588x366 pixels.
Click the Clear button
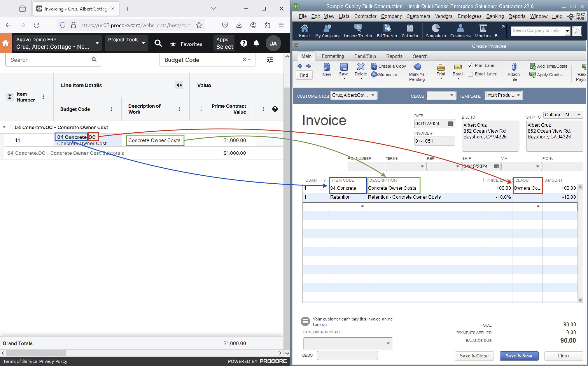click(x=563, y=355)
